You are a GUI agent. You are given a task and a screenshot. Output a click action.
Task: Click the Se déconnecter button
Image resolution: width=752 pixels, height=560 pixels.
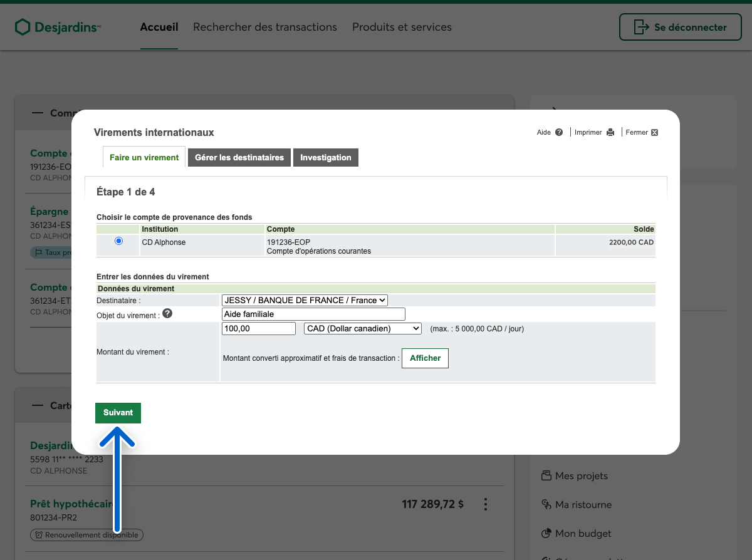coord(681,28)
